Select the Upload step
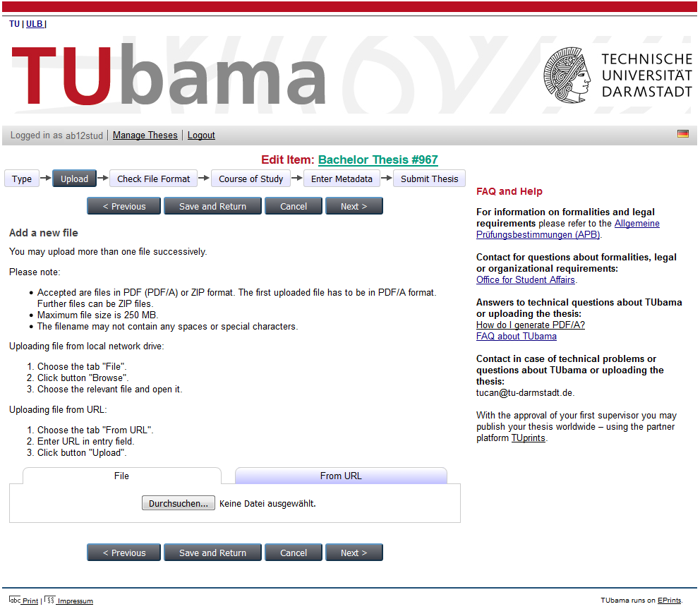Viewport: 700px width, 609px height. point(74,179)
